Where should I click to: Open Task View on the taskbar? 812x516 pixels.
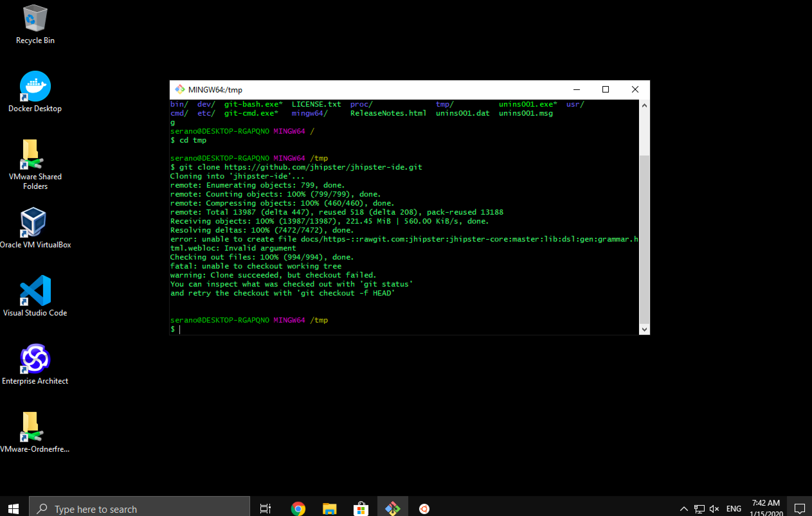click(x=266, y=508)
